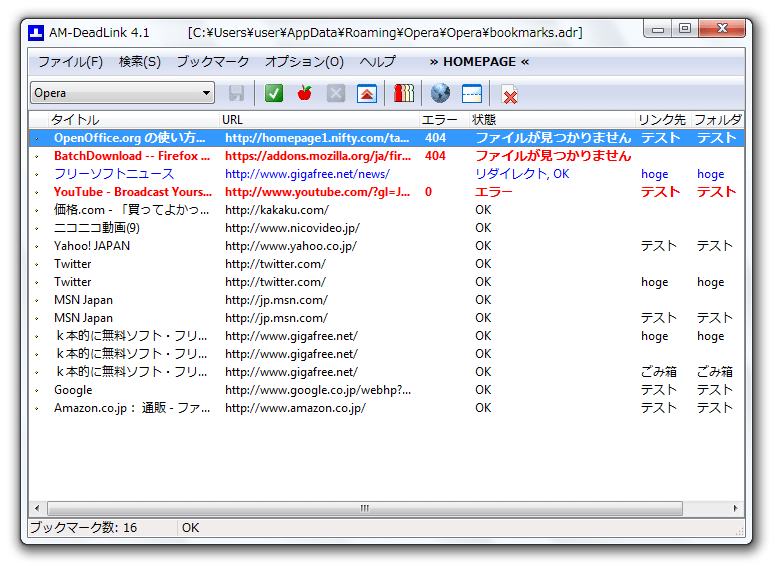Click the リダイレクト, OK status cell
Screen dimensions: 775x566
(522, 174)
